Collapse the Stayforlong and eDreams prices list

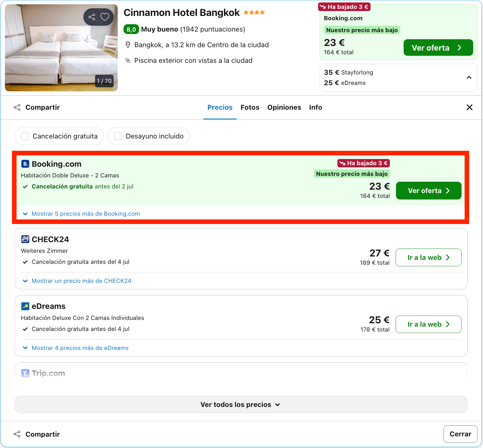pyautogui.click(x=469, y=78)
